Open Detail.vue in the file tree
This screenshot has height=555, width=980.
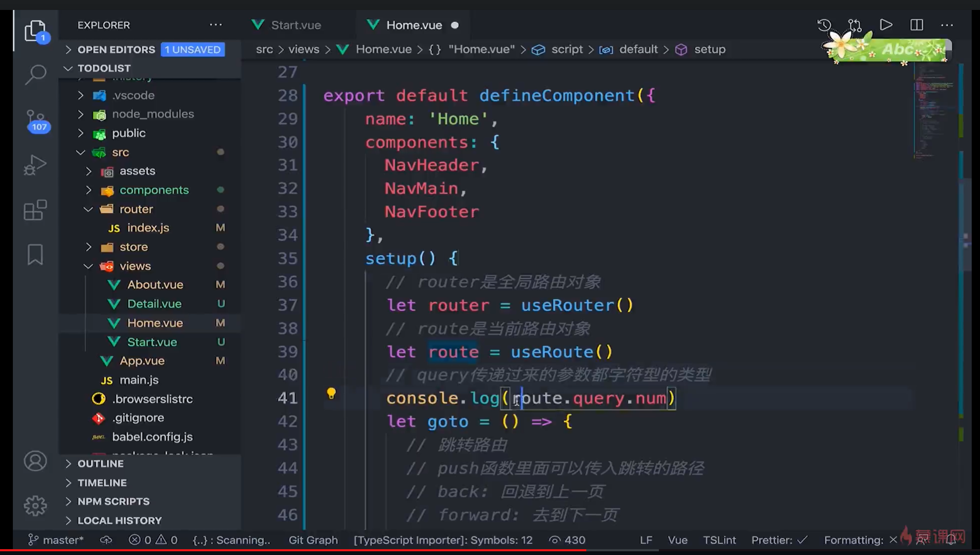(154, 304)
